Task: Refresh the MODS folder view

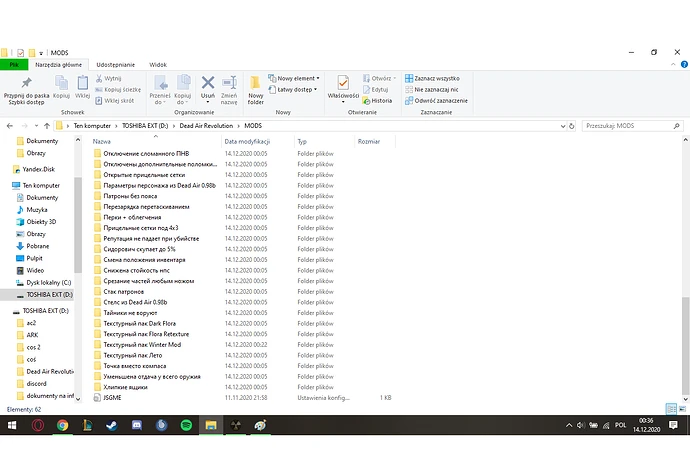Action: 571,126
